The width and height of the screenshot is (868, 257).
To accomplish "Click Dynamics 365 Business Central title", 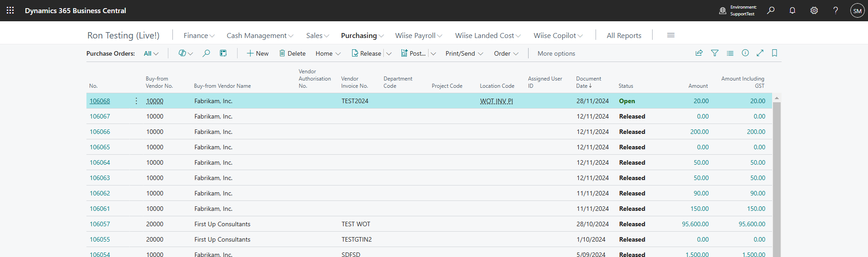I will tap(76, 10).
